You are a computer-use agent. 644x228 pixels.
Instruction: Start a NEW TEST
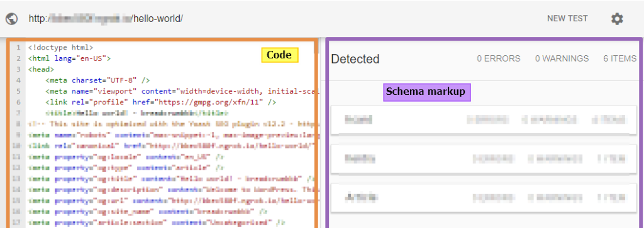tap(567, 18)
